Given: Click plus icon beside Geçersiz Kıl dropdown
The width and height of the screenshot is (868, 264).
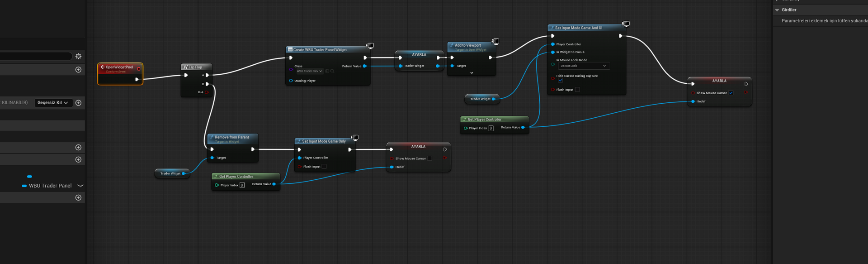Looking at the screenshot, I should [78, 103].
